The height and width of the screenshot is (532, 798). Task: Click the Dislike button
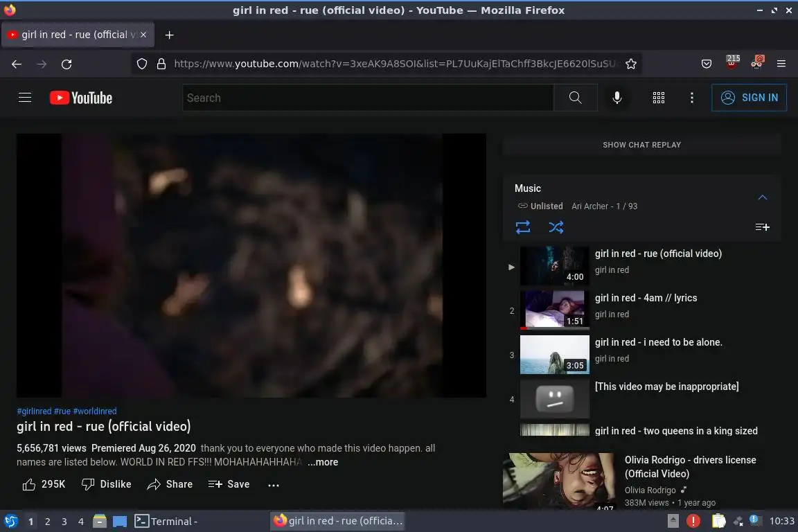107,484
